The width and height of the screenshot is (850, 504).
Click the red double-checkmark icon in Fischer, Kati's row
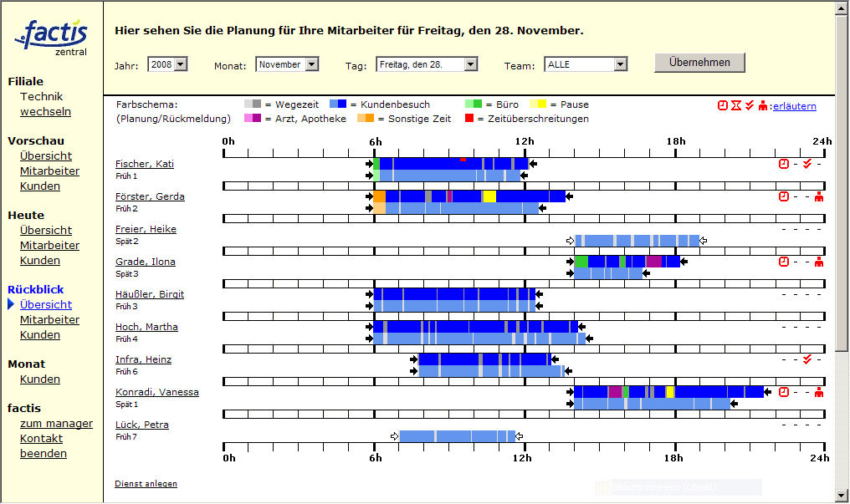(806, 164)
